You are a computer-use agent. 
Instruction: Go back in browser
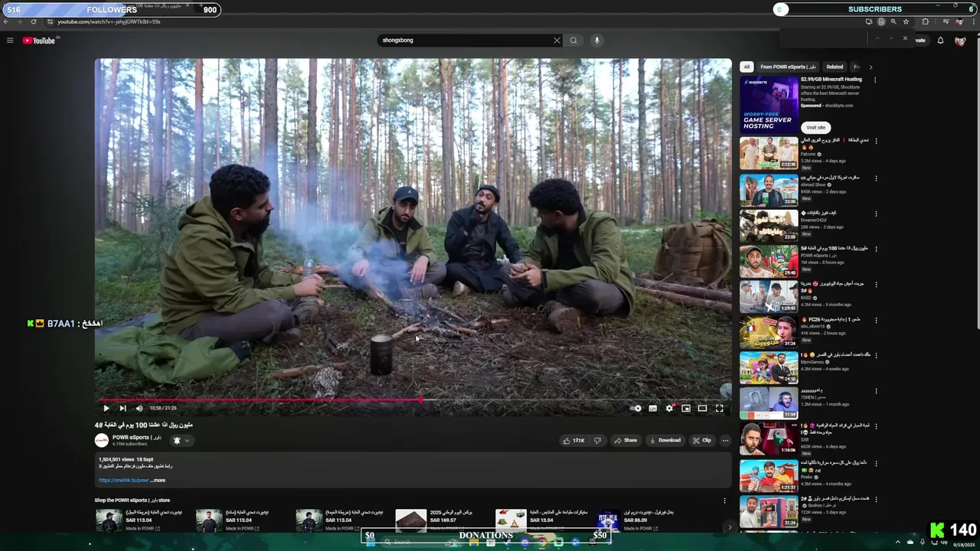[6, 21]
